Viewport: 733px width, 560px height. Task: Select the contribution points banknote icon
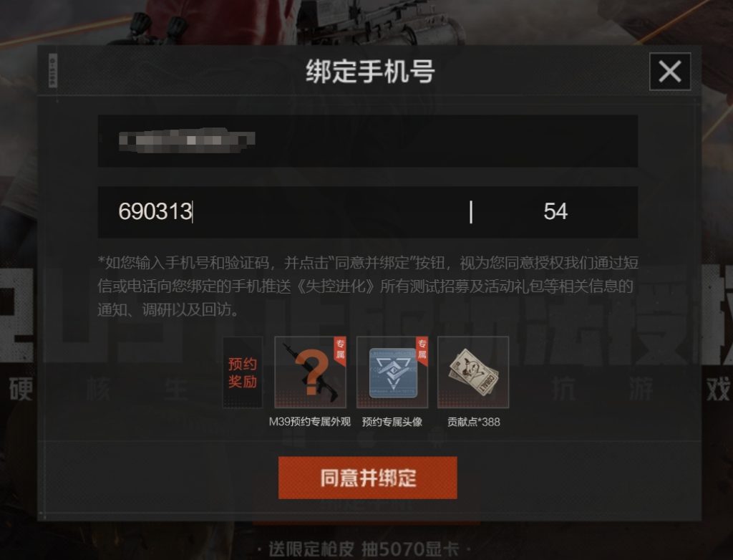click(473, 372)
